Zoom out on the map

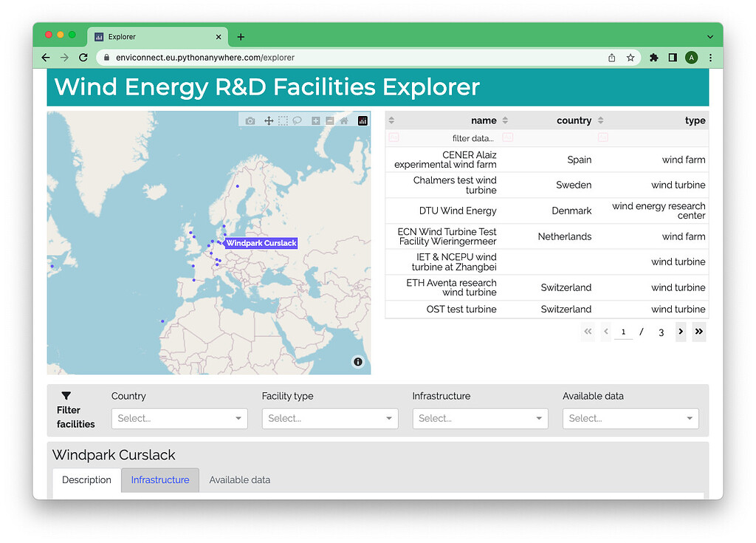coord(330,120)
